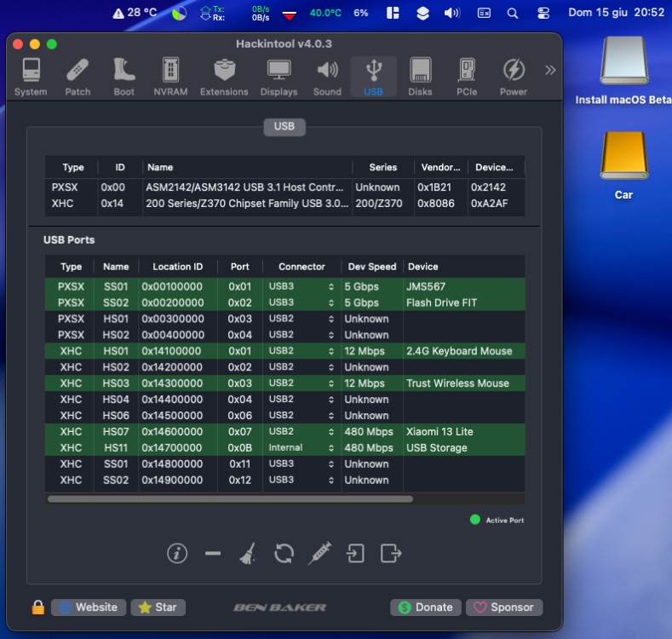Click the clear all broom icon
672x639 pixels.
pyautogui.click(x=248, y=553)
